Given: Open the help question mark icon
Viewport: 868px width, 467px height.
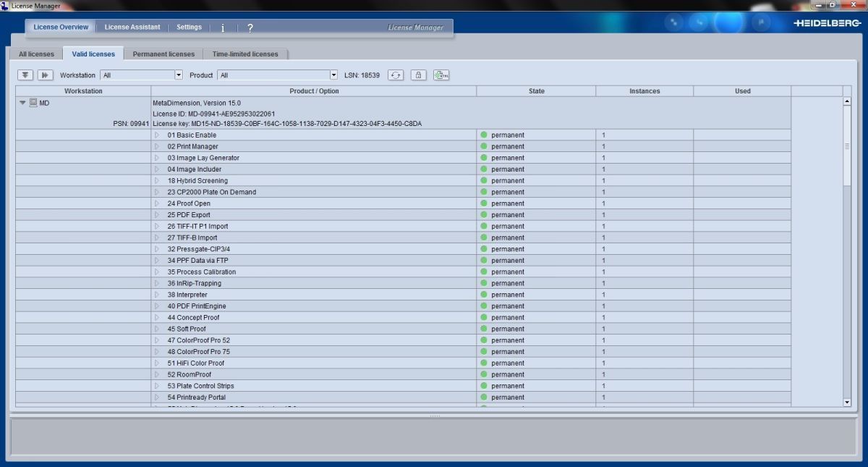Looking at the screenshot, I should pyautogui.click(x=250, y=28).
